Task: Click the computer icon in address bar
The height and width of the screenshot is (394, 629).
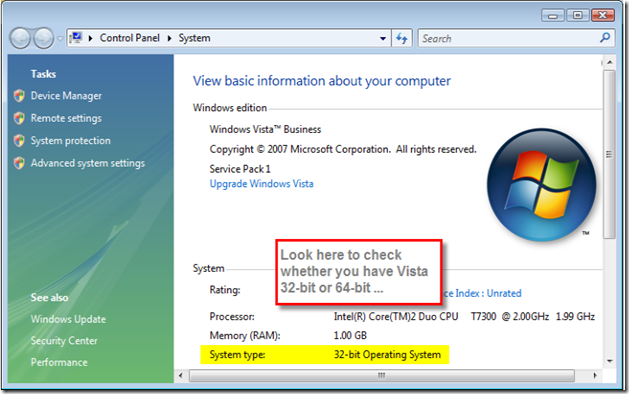Action: pyautogui.click(x=75, y=38)
